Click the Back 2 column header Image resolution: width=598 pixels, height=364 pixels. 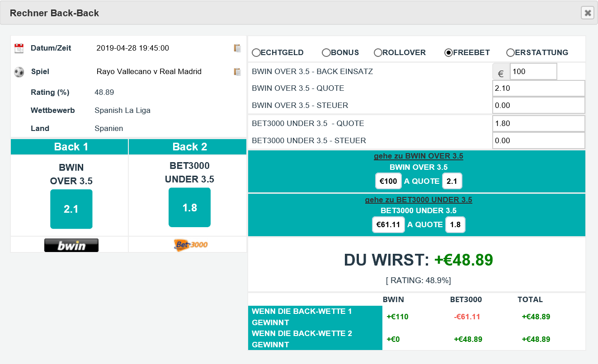[188, 147]
